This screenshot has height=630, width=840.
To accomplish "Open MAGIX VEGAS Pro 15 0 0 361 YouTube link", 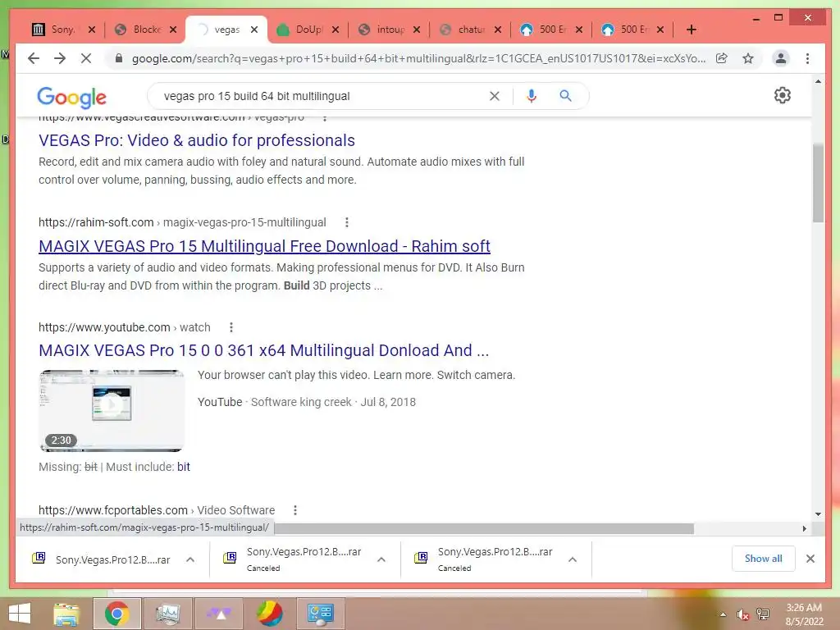I will 263,350.
